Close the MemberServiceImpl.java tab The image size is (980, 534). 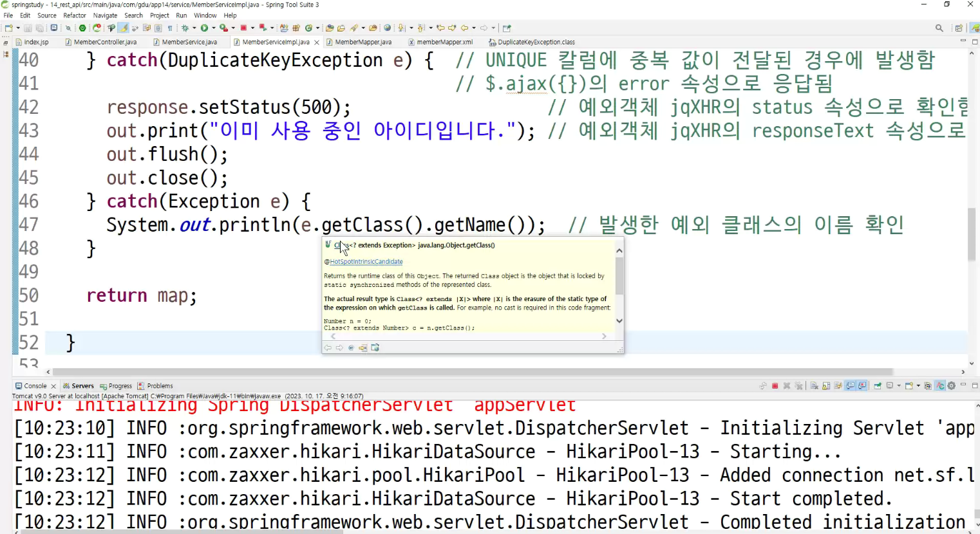[317, 42]
